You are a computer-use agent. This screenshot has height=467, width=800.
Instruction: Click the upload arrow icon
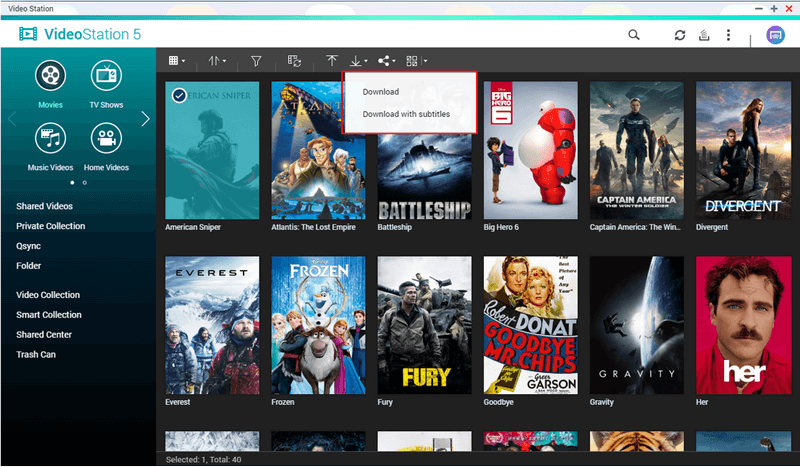point(332,61)
